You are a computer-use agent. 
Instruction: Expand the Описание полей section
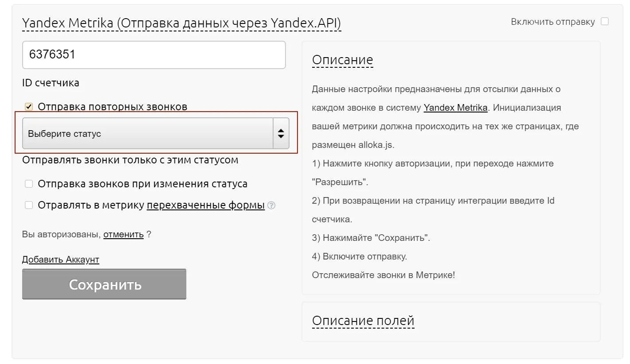coord(363,320)
